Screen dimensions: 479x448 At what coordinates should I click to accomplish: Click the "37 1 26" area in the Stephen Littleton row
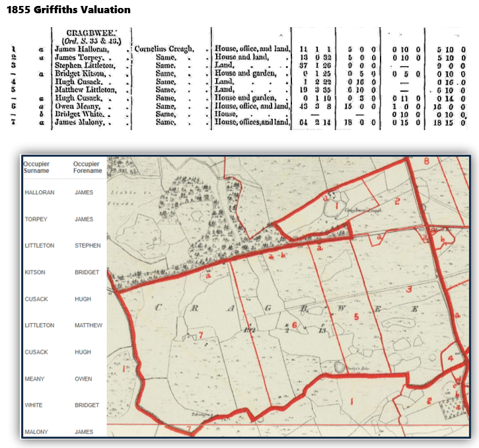click(x=315, y=65)
